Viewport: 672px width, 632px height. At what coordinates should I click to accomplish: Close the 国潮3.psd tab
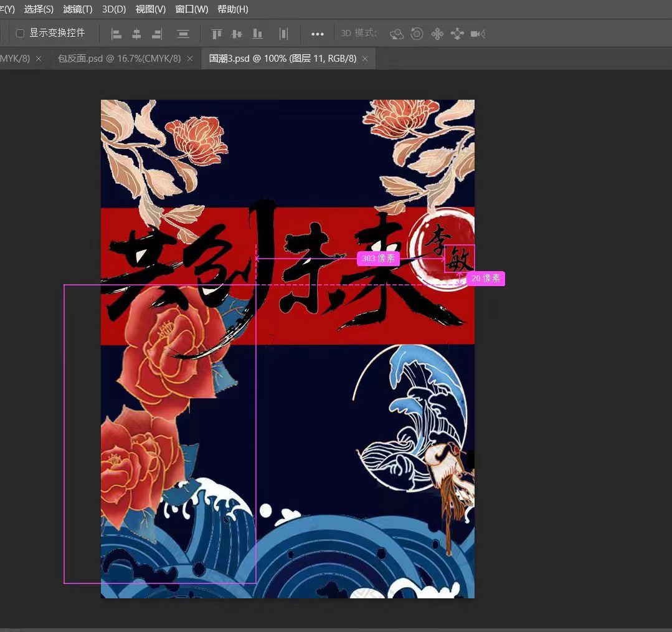tap(365, 59)
